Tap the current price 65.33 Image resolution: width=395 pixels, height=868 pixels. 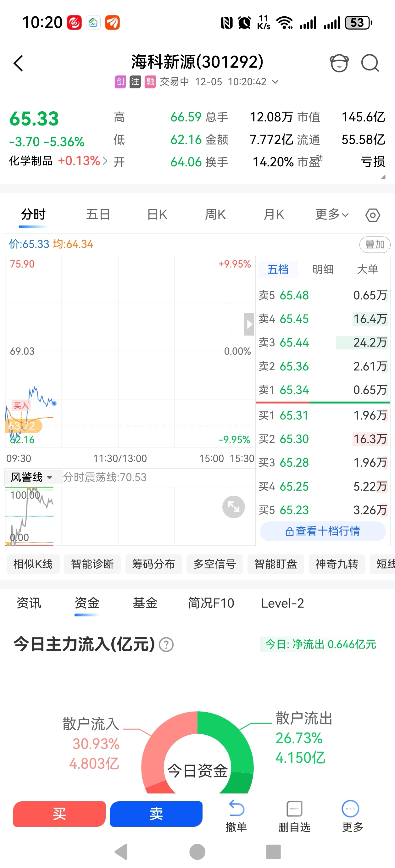(x=34, y=119)
